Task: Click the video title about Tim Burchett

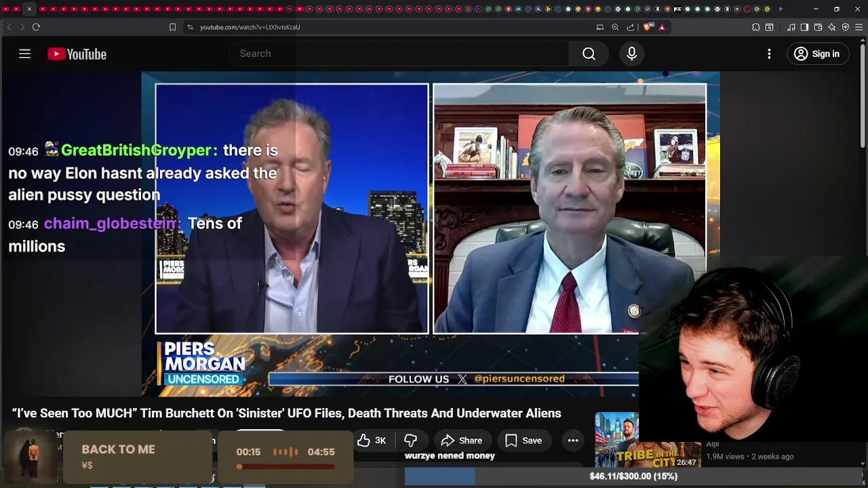Action: pos(286,413)
